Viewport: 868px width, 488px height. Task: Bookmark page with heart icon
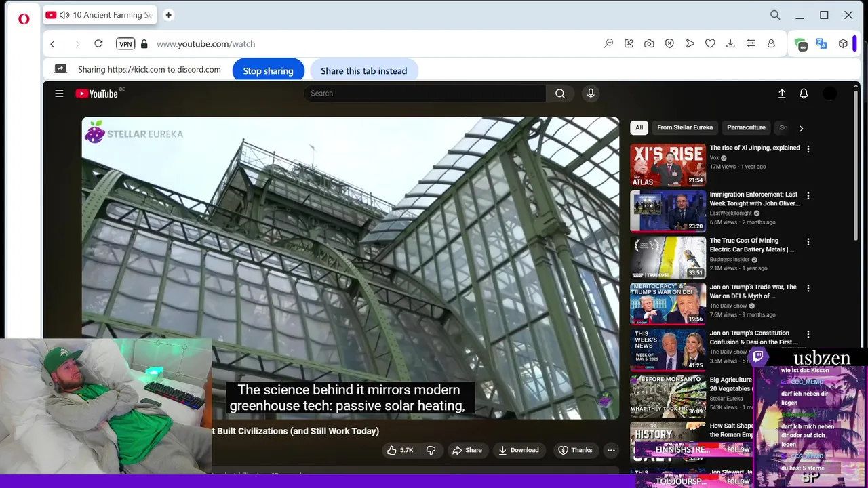(710, 44)
